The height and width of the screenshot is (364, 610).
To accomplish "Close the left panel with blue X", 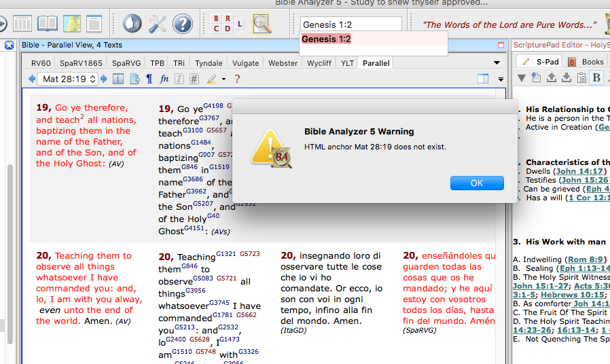I will tap(10, 45).
